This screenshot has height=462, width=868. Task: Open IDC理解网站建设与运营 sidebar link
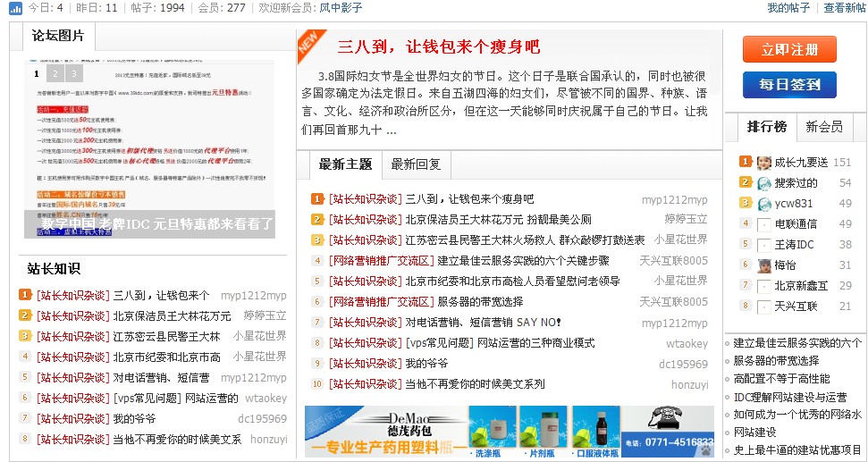(x=790, y=398)
